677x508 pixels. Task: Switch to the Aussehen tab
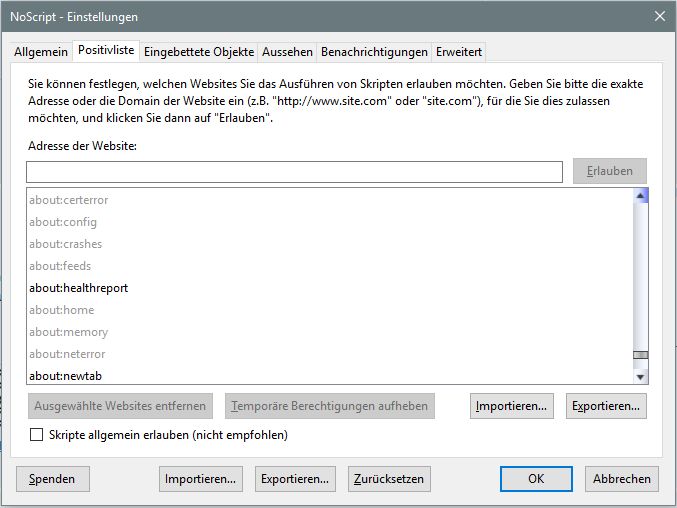[x=287, y=52]
